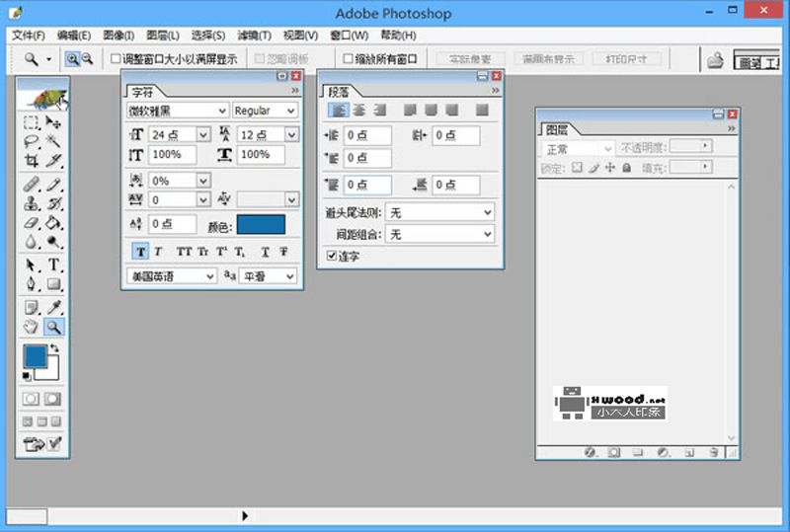The width and height of the screenshot is (790, 532).
Task: Click the 打印尺寸 button
Action: pyautogui.click(x=626, y=59)
